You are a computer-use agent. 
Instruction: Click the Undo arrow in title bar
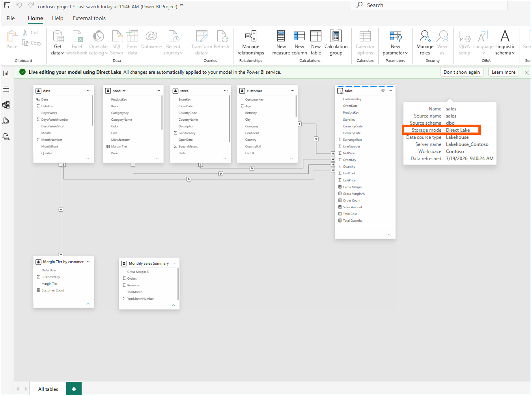click(19, 6)
